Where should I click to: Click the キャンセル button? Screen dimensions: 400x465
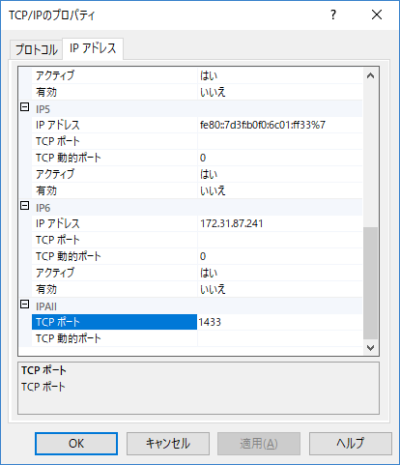(168, 444)
